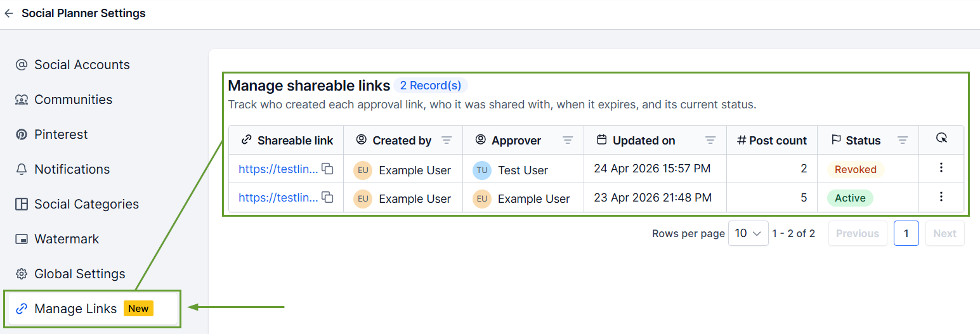Image resolution: width=980 pixels, height=334 pixels.
Task: Open three-dot actions menu for Active link
Action: point(941,197)
